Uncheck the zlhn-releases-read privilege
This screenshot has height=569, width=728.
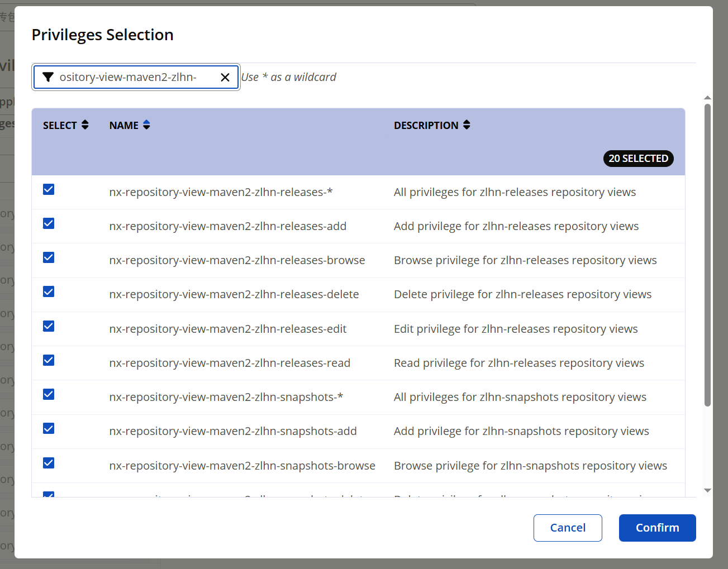pyautogui.click(x=49, y=361)
